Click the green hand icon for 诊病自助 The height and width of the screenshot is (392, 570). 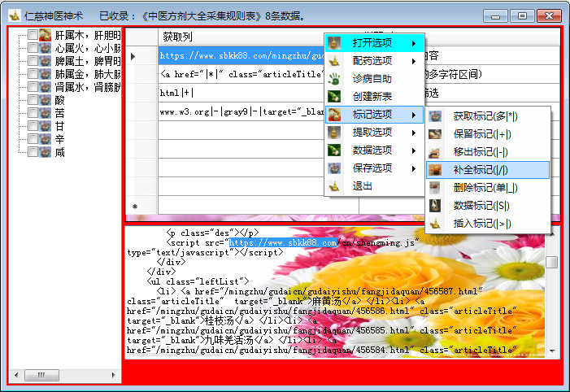(x=334, y=79)
